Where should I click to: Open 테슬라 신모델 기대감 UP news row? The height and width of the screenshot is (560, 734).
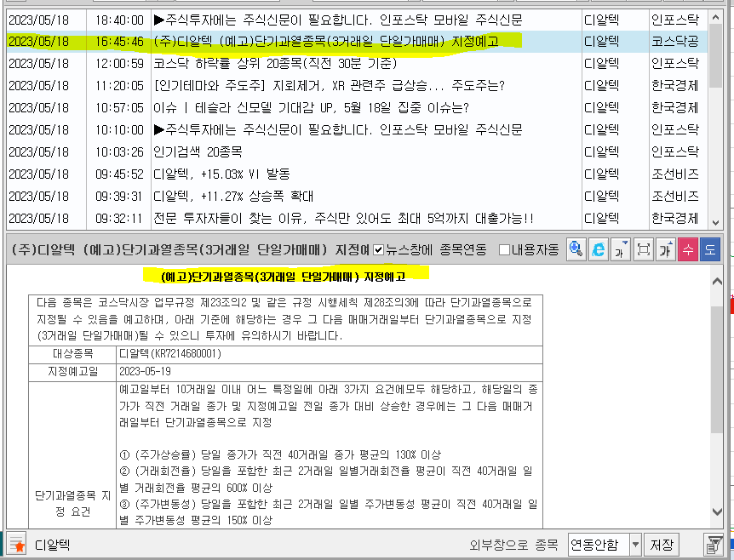tap(357, 107)
